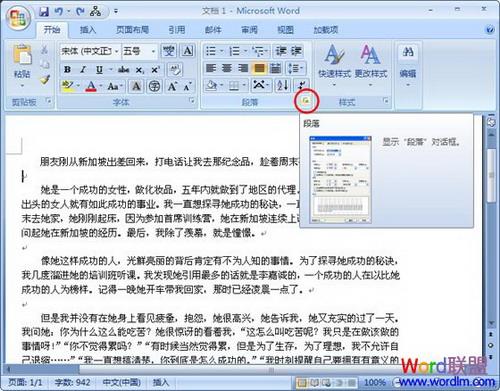
Task: Toggle Italic formatting
Action: coord(83,69)
